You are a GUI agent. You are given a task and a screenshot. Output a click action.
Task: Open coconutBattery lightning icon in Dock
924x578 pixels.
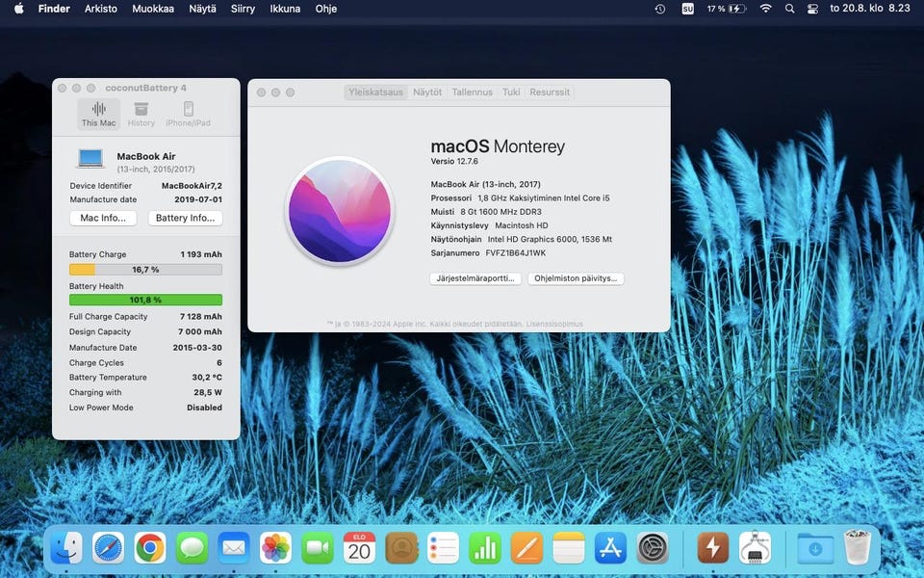pyautogui.click(x=713, y=548)
